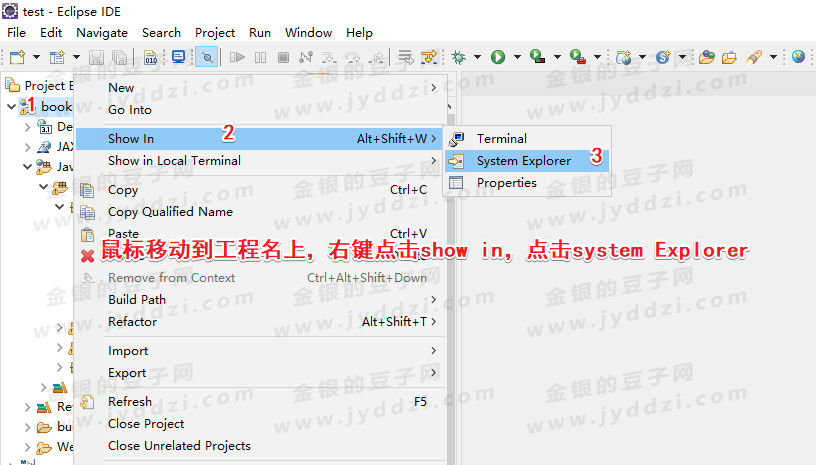Open the Refactor submenu
Screen dimensions: 816x465
pyautogui.click(x=260, y=321)
